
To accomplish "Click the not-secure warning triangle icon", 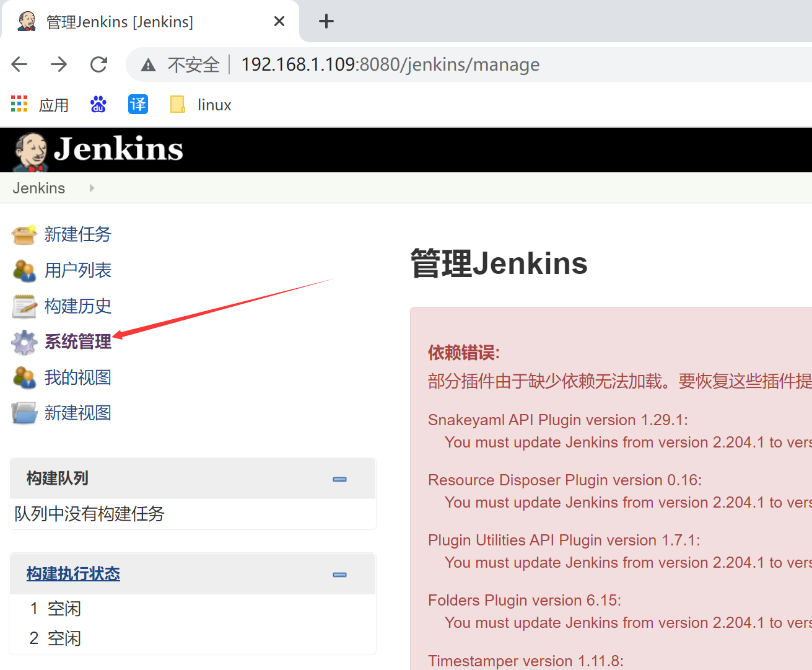I will pos(148,65).
